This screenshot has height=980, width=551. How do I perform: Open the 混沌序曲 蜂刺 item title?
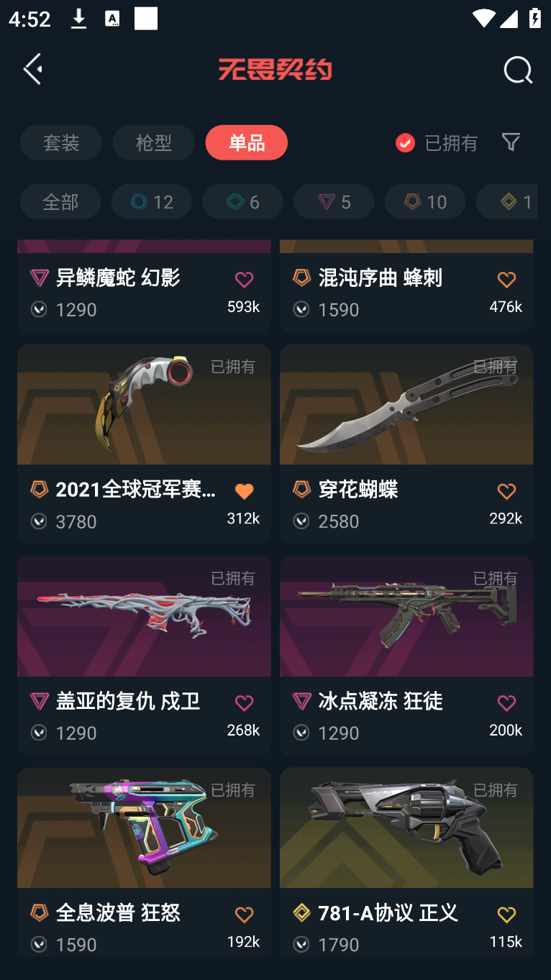point(381,278)
